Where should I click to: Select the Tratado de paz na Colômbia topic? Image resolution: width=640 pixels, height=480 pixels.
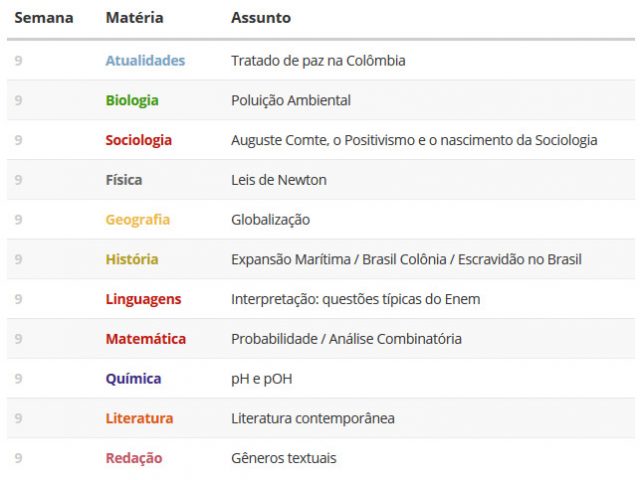(x=318, y=61)
